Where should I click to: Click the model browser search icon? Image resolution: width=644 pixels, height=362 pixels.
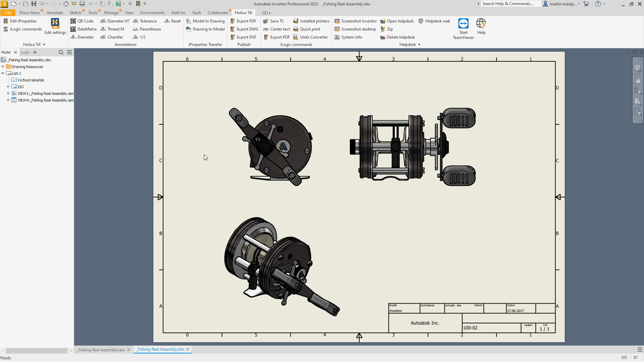click(x=61, y=52)
